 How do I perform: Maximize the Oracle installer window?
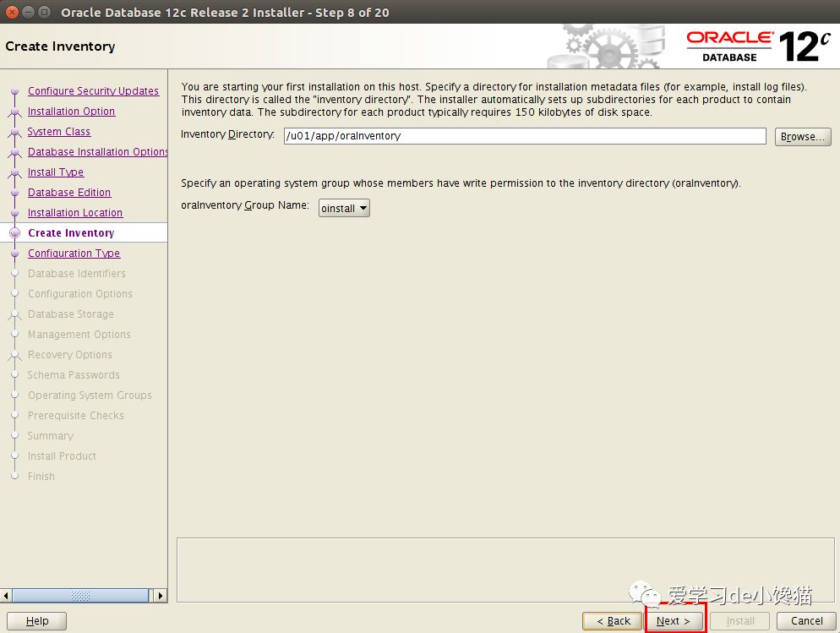tap(45, 12)
